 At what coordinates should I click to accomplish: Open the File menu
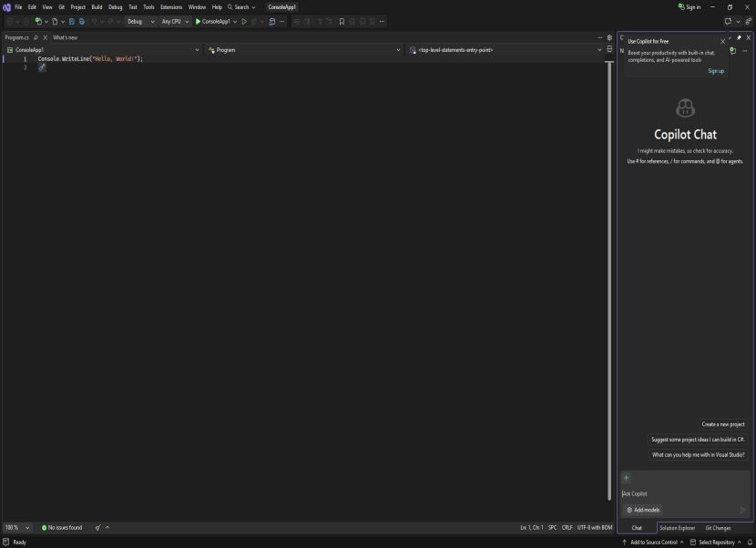tap(18, 7)
